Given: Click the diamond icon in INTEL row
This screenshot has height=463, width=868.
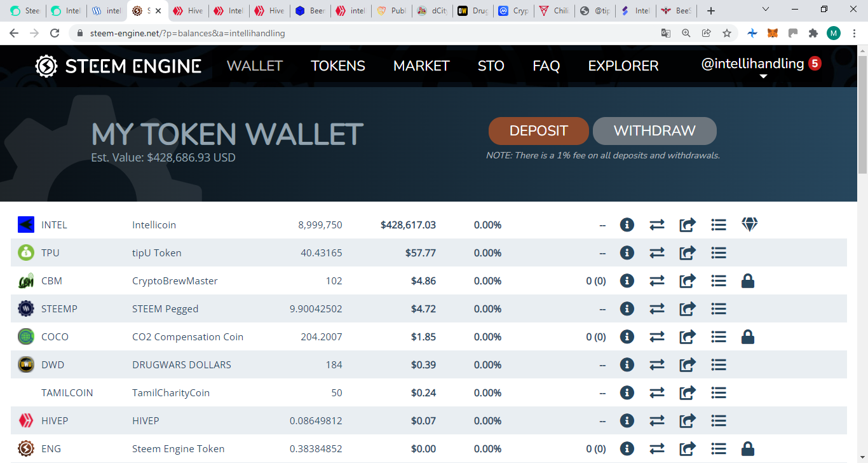Looking at the screenshot, I should point(750,225).
